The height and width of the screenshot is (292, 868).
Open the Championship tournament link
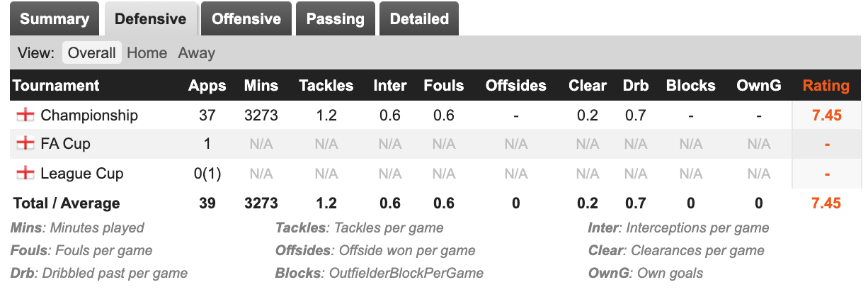[89, 116]
